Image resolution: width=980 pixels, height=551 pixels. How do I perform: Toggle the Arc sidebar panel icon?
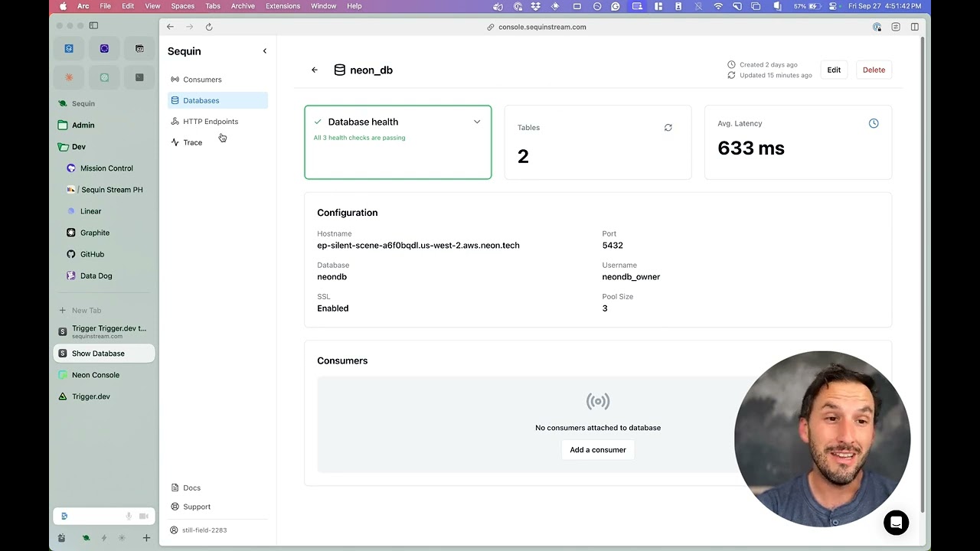click(x=93, y=25)
